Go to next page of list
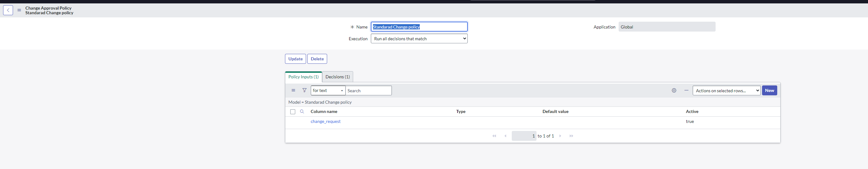Image resolution: width=868 pixels, height=169 pixels. click(560, 136)
